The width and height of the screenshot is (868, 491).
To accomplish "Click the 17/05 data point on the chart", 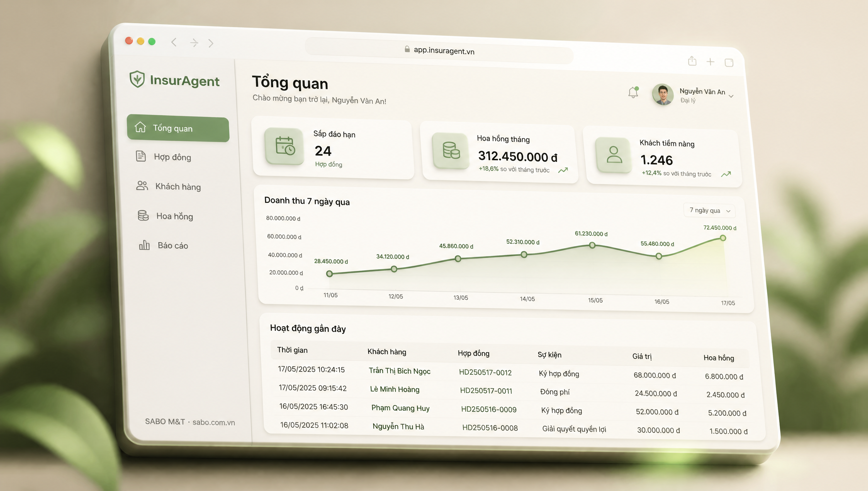I will click(723, 238).
